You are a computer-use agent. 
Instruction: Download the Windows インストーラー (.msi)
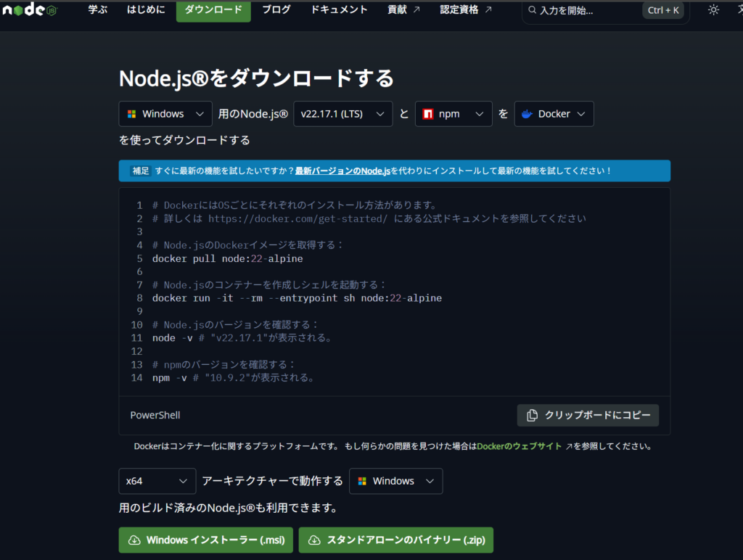pos(205,540)
